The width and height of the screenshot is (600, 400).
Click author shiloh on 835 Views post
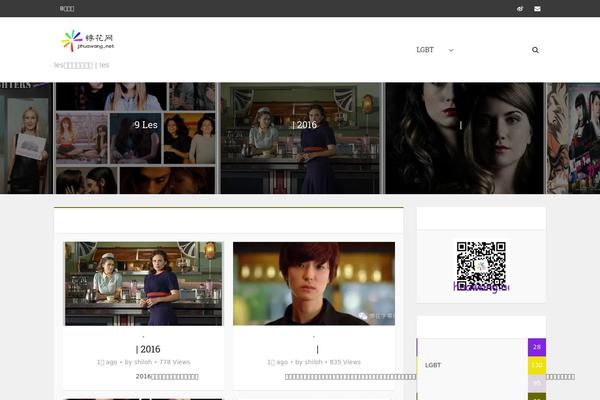pos(313,362)
